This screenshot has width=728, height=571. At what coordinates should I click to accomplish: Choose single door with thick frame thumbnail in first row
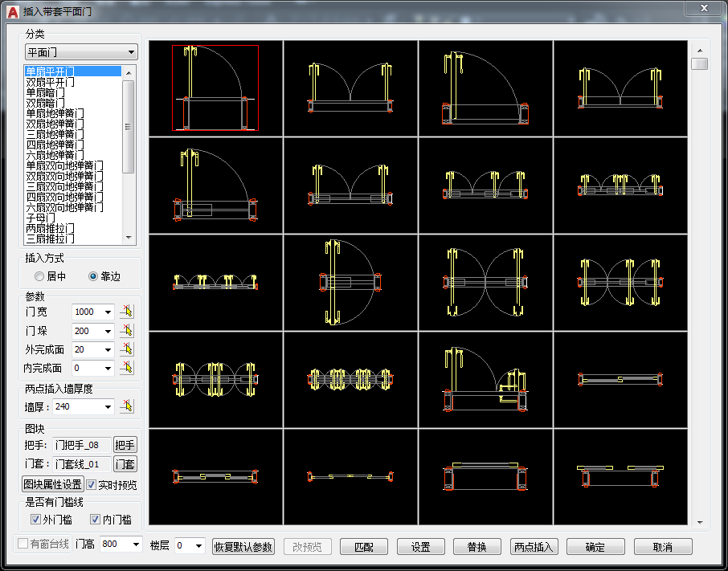pyautogui.click(x=485, y=88)
